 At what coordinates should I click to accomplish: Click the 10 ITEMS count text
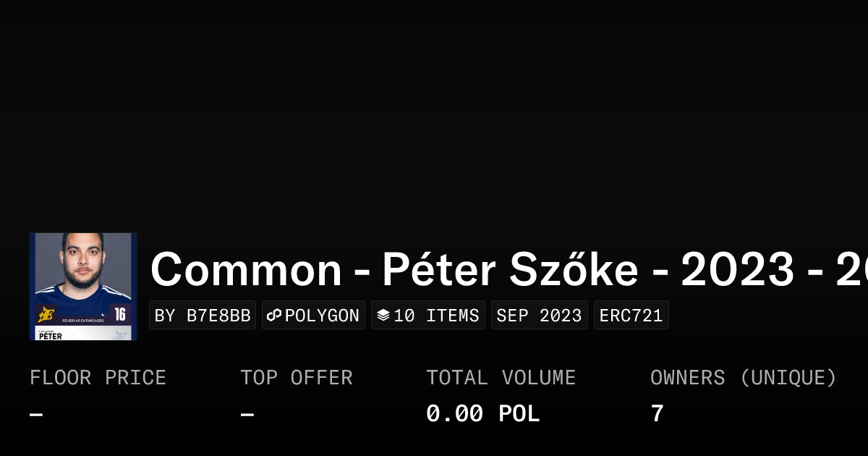(436, 316)
